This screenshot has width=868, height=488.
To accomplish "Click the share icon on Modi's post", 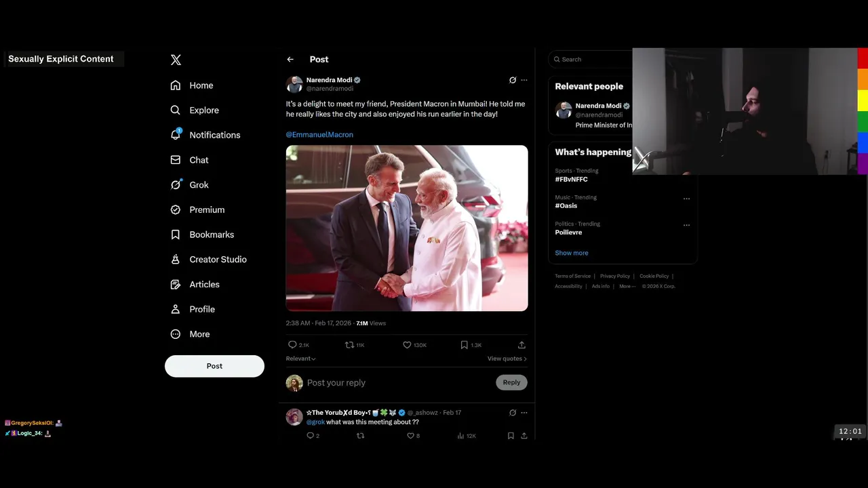I will (x=521, y=345).
